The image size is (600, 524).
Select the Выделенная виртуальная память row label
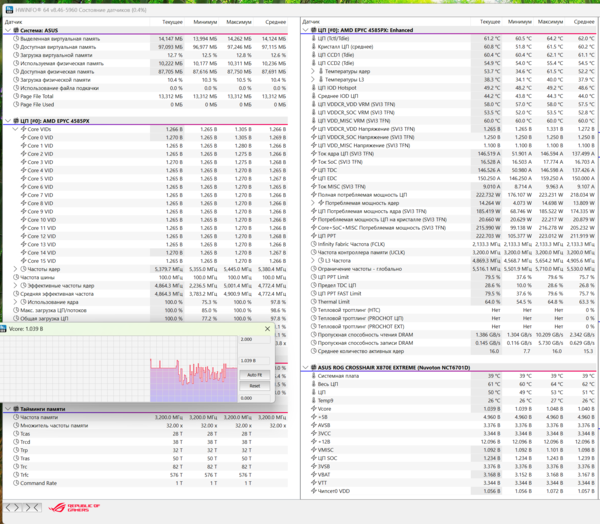(x=60, y=39)
